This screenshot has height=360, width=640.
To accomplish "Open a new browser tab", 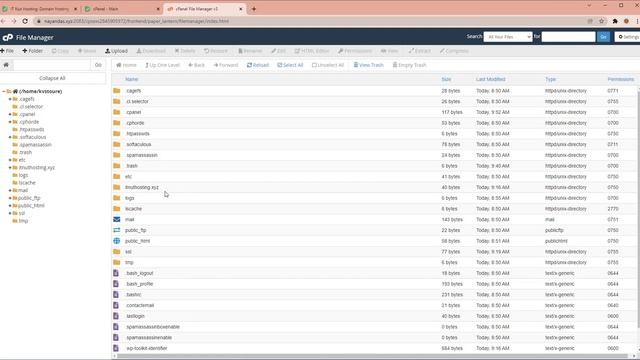I will (253, 9).
